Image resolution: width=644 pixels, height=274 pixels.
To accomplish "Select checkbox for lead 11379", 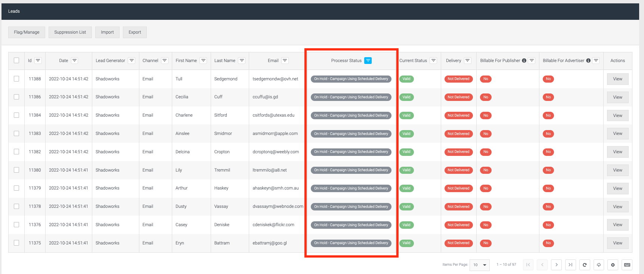I will (16, 188).
